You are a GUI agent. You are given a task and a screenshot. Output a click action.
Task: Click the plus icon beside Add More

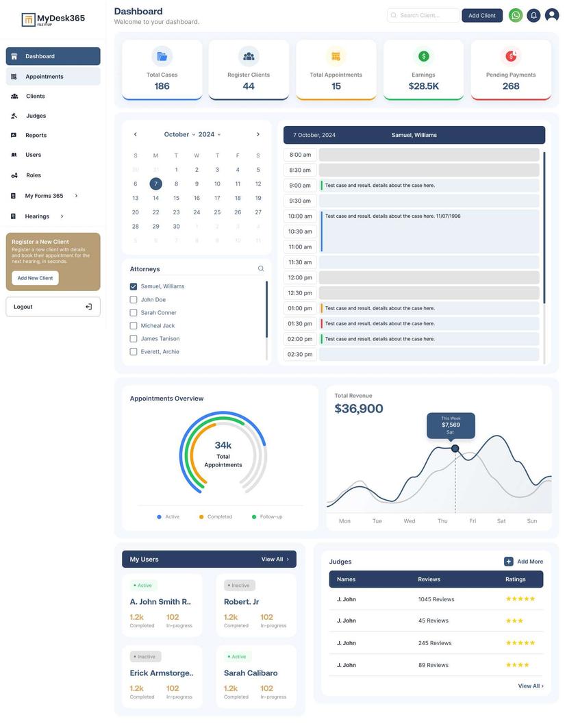[x=509, y=562]
